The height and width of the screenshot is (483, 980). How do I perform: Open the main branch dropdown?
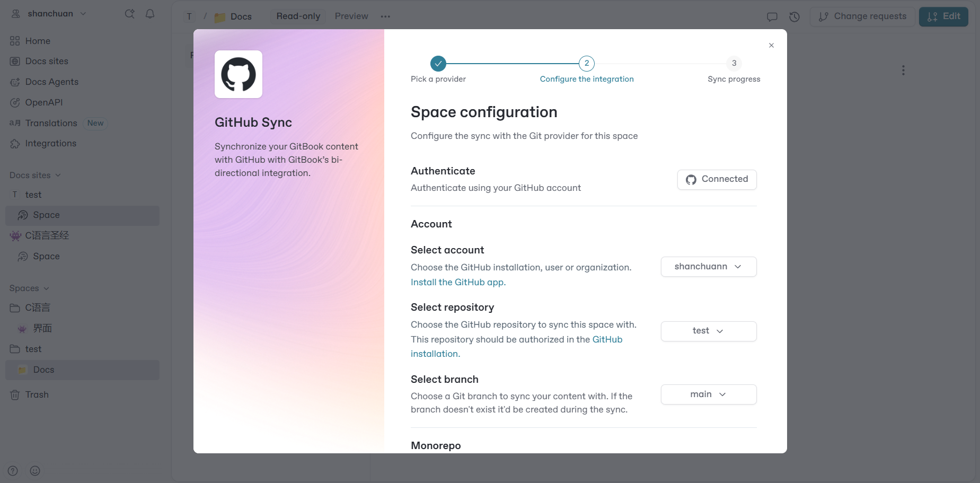709,394
